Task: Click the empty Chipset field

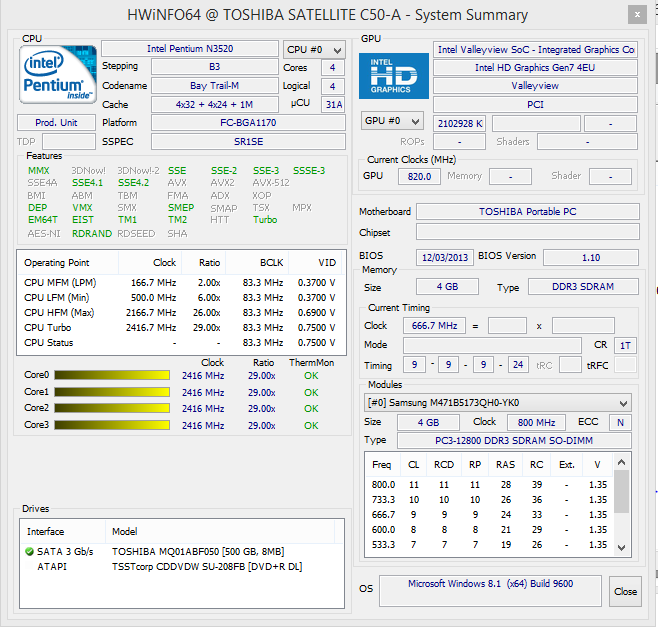Action: (x=528, y=232)
